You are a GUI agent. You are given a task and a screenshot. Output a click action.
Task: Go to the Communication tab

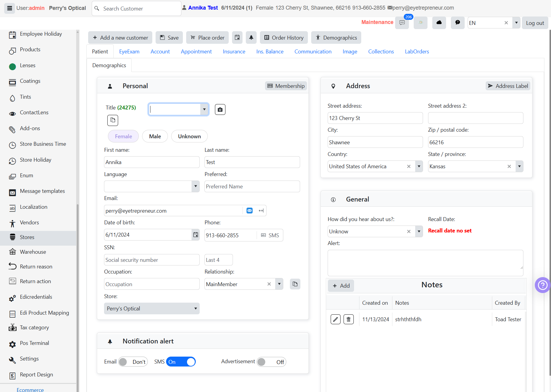(x=313, y=52)
